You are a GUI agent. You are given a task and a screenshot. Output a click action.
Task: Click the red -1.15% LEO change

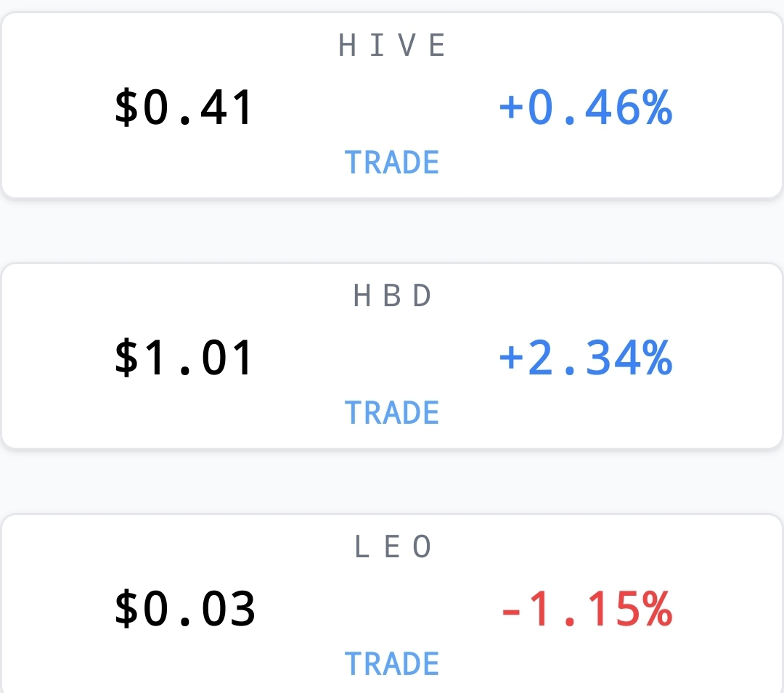[x=587, y=609]
